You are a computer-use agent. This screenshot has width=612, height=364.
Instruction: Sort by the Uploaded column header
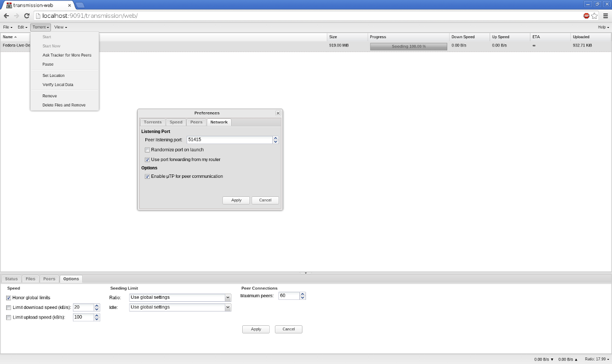point(591,37)
